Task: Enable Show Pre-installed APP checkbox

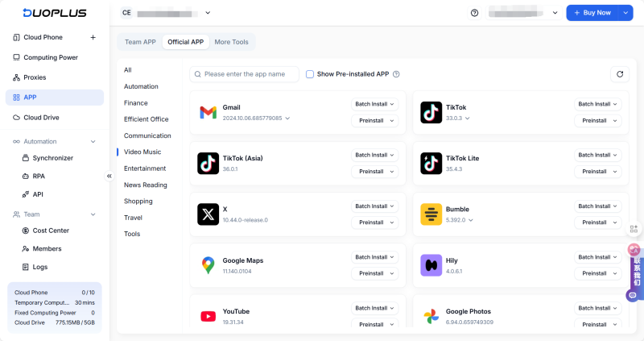Action: (310, 74)
